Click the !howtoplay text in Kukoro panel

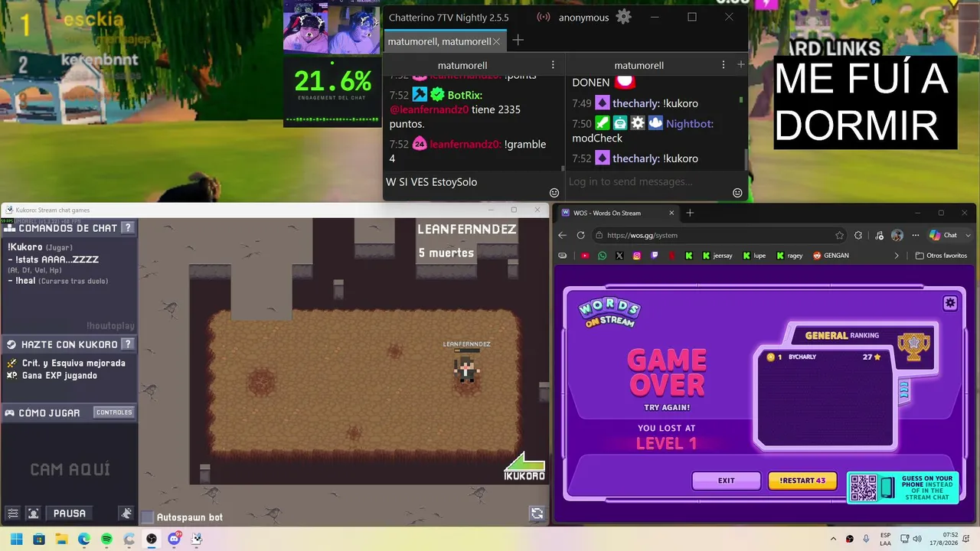coord(110,326)
